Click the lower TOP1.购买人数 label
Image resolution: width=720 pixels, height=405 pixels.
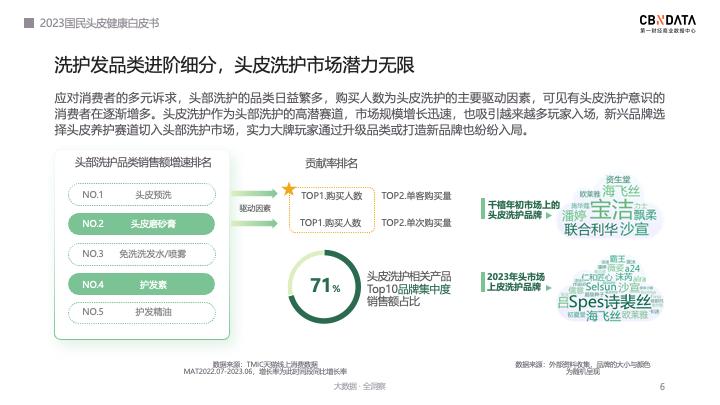331,223
